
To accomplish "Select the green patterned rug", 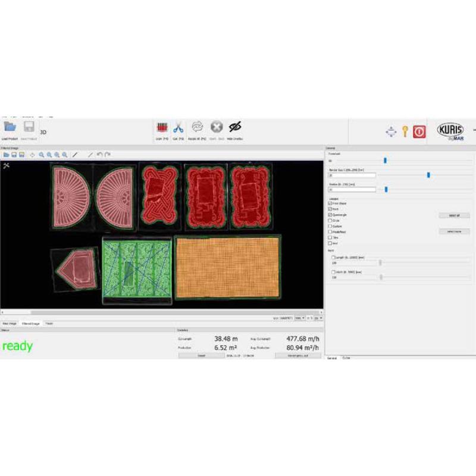I will (137, 269).
